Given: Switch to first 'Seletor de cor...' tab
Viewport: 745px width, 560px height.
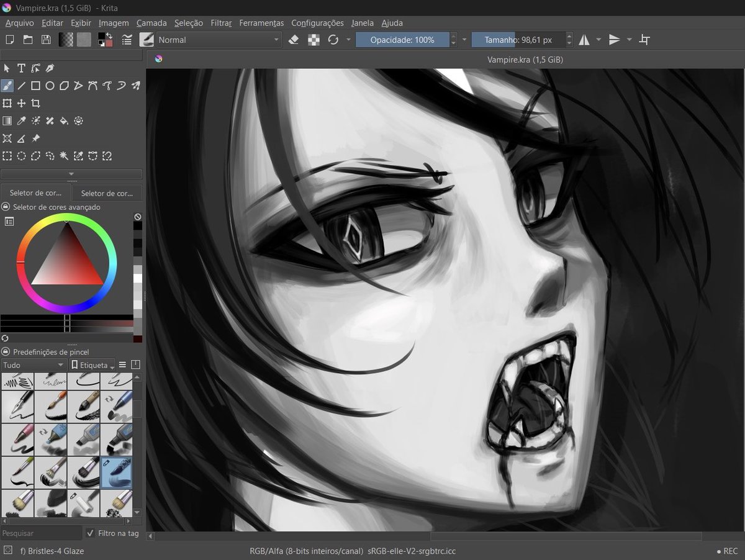Looking at the screenshot, I should pyautogui.click(x=36, y=193).
